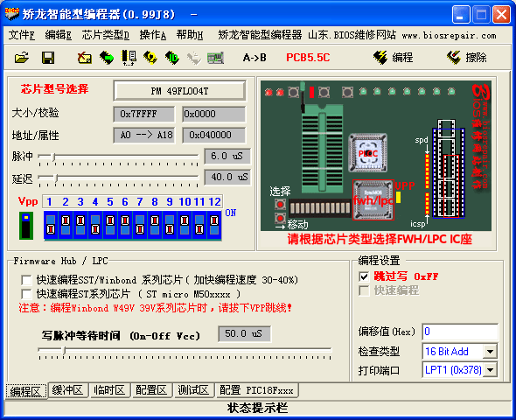Click the red 选择 button on board image
Image resolution: width=516 pixels, height=420 pixels.
point(280,205)
